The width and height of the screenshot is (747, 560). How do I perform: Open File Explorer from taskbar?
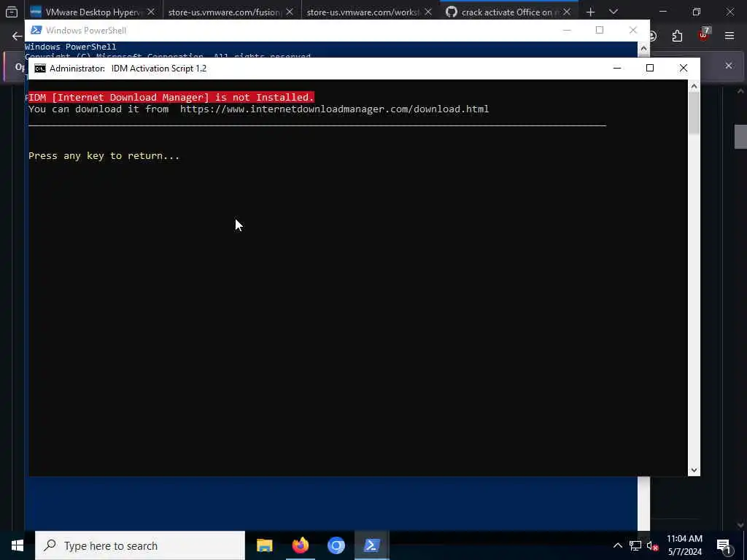click(264, 545)
